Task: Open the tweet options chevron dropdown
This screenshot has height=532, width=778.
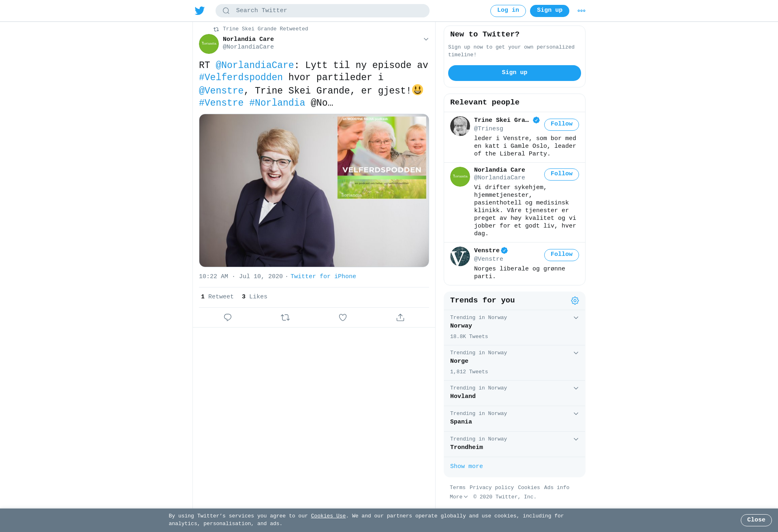Action: tap(426, 39)
